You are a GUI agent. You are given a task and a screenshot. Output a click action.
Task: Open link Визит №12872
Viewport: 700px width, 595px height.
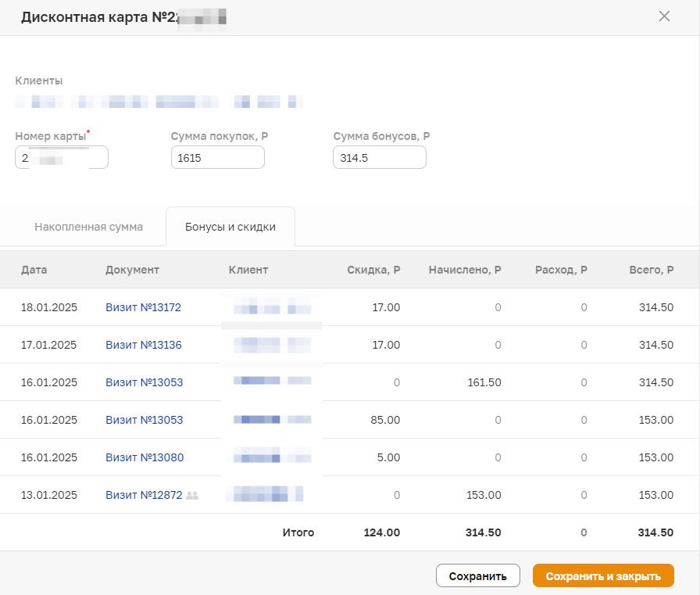pyautogui.click(x=144, y=495)
